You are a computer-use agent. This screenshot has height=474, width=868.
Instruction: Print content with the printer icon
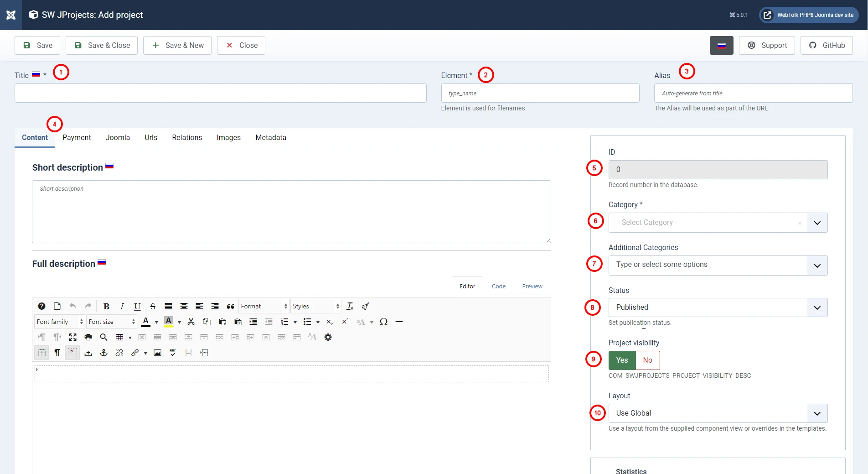point(88,337)
